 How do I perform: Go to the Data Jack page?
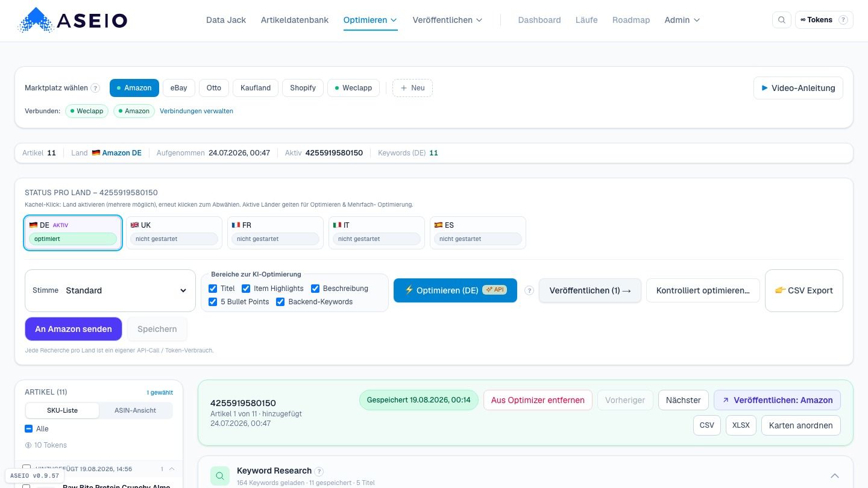coord(226,20)
